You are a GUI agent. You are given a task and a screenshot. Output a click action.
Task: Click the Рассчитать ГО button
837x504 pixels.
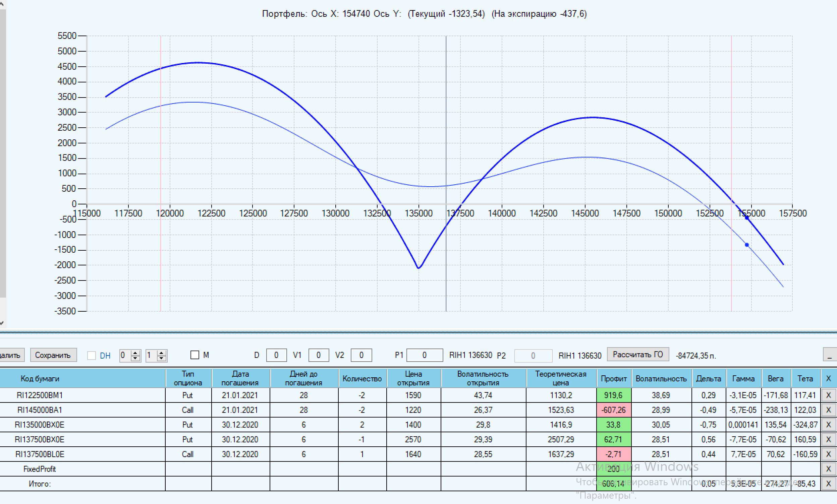637,355
